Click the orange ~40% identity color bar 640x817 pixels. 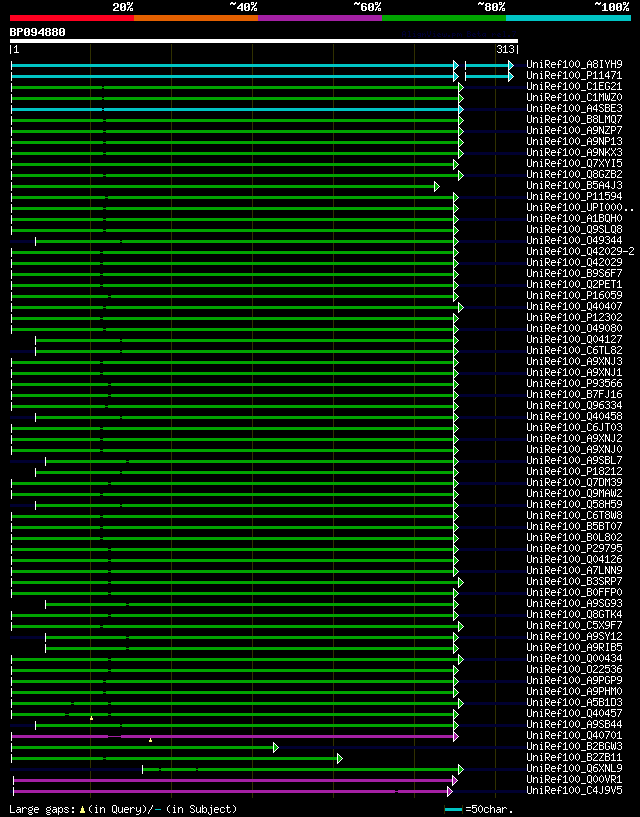(196, 18)
